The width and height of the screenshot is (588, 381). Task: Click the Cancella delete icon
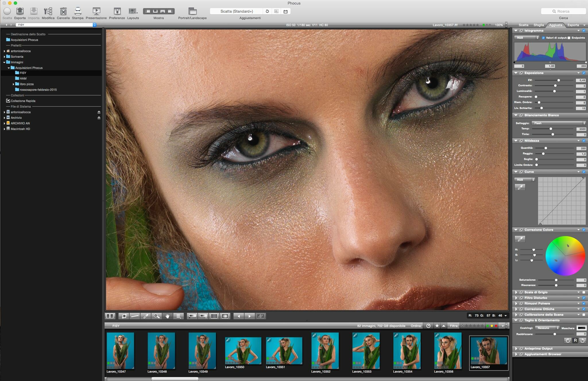point(63,11)
